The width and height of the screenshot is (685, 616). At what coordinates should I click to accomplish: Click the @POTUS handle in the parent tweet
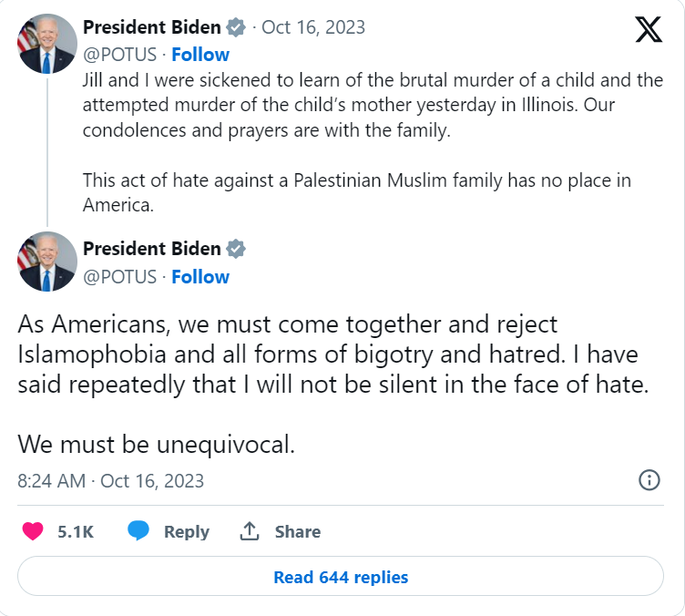click(119, 54)
